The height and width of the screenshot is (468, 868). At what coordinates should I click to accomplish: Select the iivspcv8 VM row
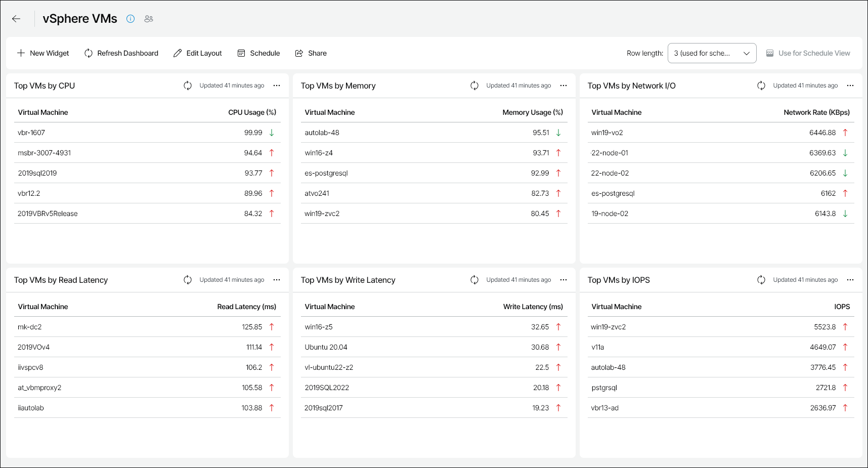(147, 367)
